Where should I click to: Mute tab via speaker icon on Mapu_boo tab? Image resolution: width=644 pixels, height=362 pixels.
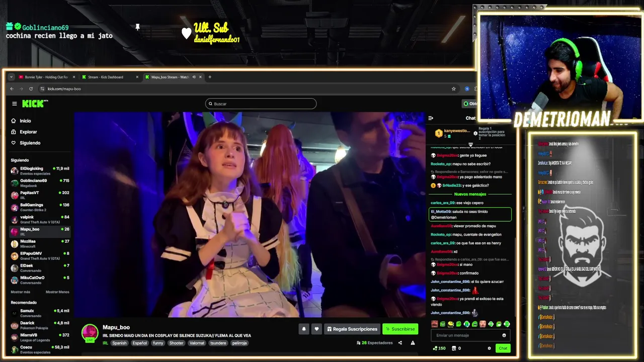pos(194,77)
